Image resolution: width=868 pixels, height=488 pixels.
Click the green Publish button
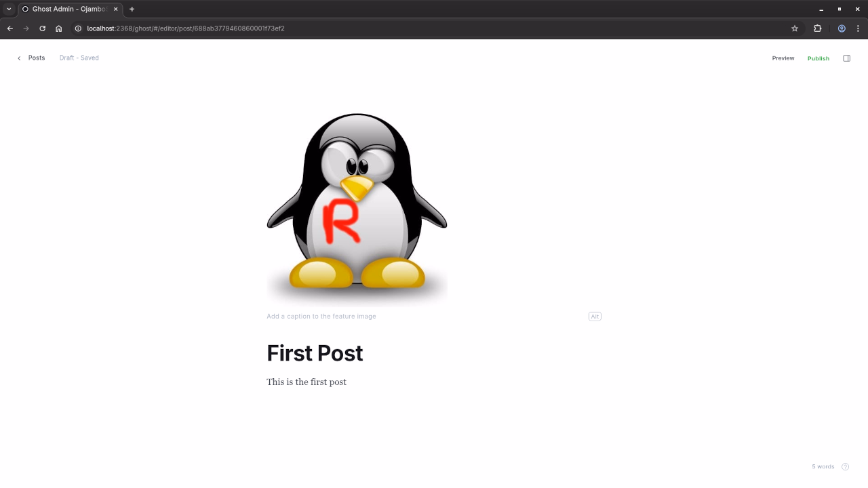tap(818, 58)
